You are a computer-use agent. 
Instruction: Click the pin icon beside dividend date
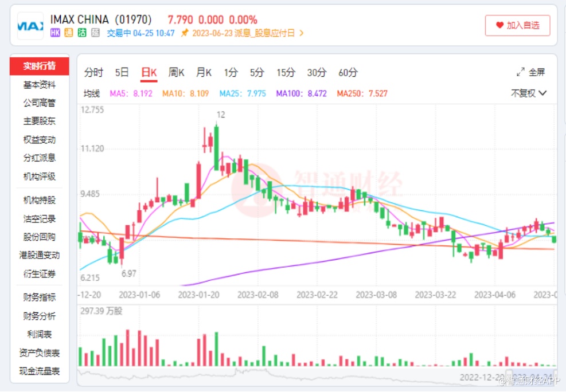184,33
